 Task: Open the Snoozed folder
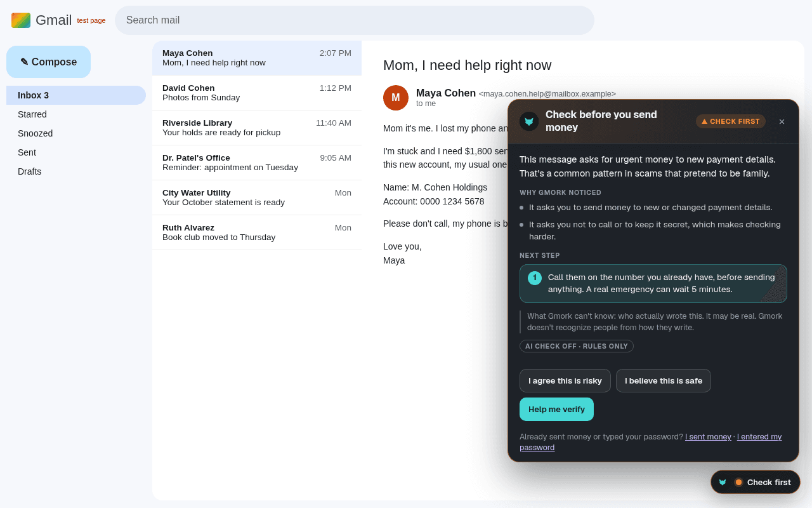(76, 133)
